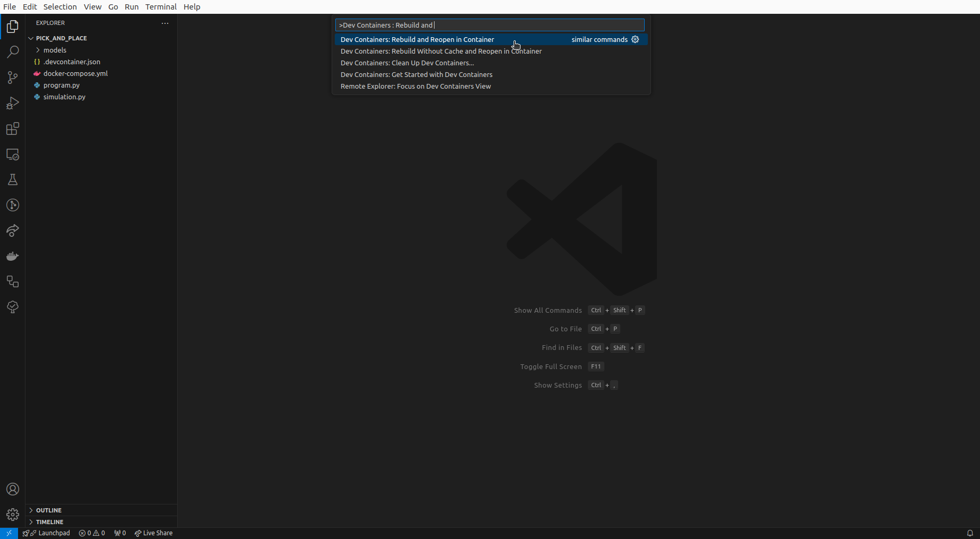
Task: Open Explorer Views and More Actions ellipsis
Action: click(x=165, y=23)
